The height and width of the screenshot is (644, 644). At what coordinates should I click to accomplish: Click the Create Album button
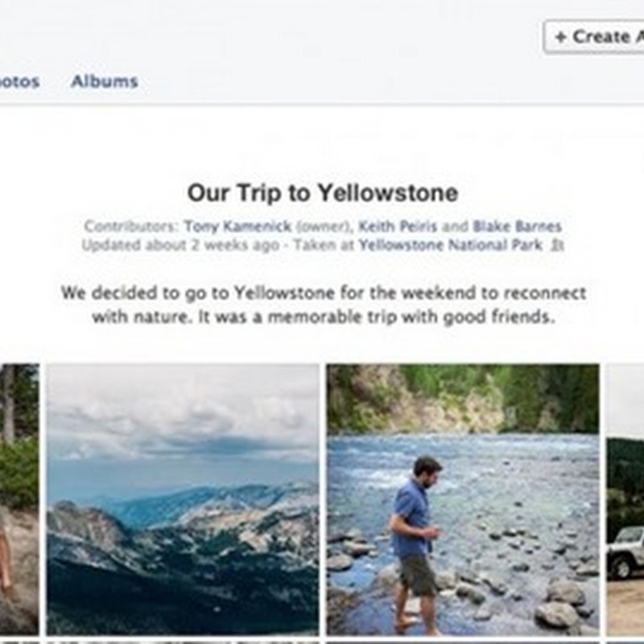(596, 37)
